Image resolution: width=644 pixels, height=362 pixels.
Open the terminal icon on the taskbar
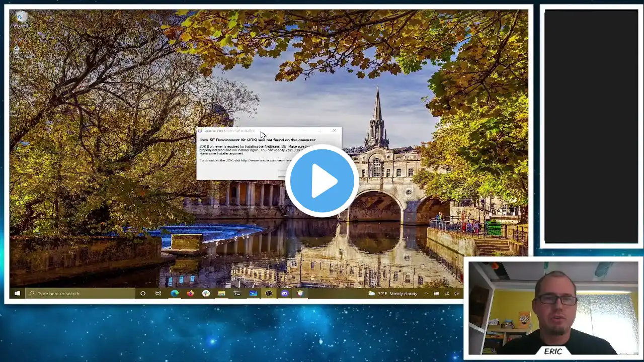click(237, 293)
